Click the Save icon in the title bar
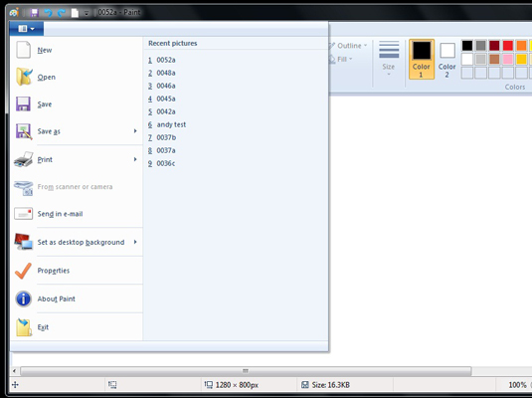 [34, 13]
